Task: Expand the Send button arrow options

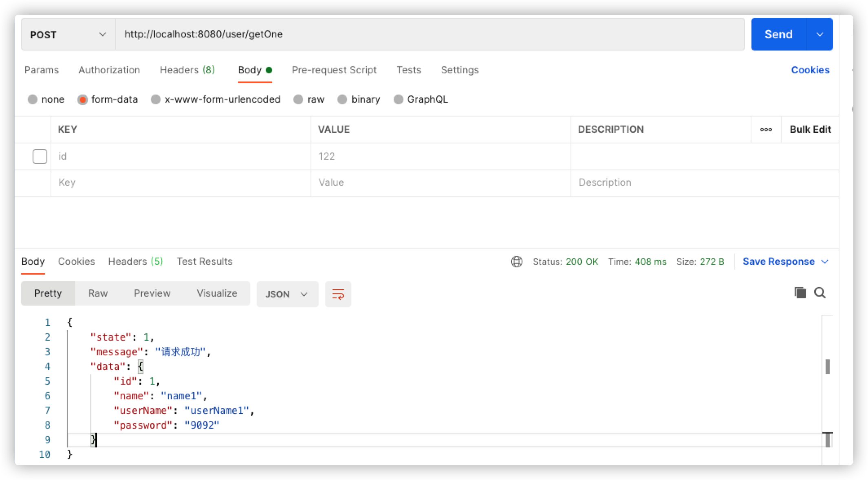Action: pyautogui.click(x=820, y=34)
